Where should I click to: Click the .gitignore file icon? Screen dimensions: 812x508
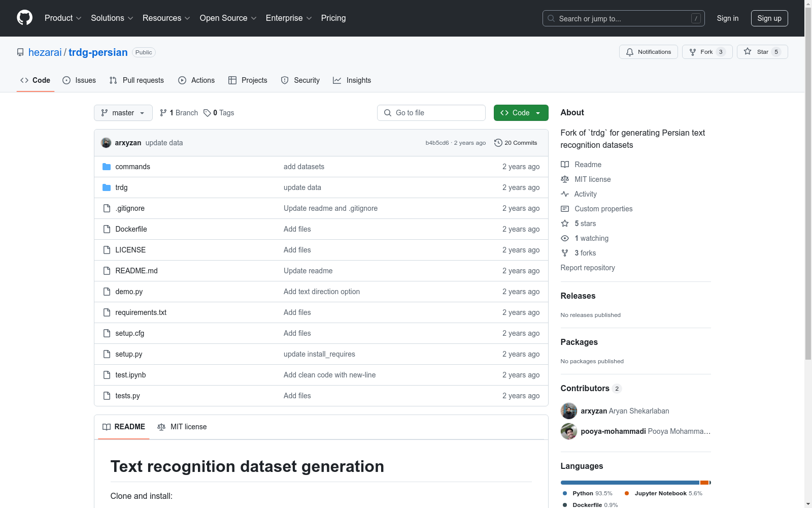point(107,208)
